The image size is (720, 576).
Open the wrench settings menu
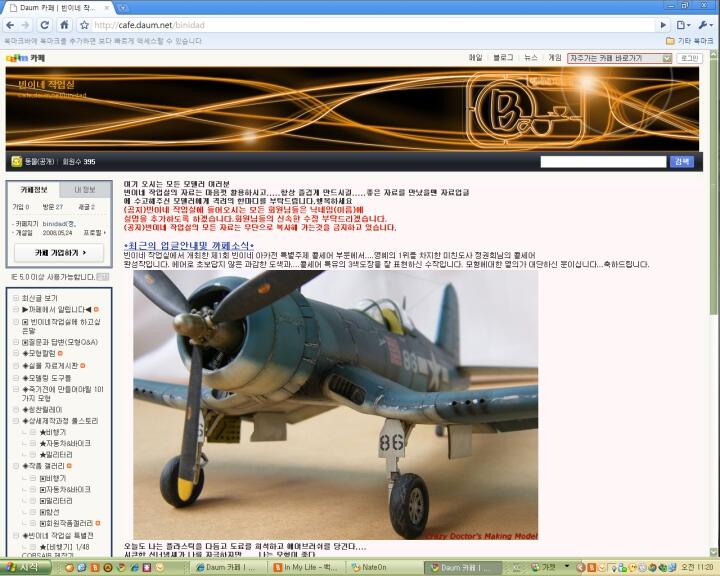[x=705, y=24]
